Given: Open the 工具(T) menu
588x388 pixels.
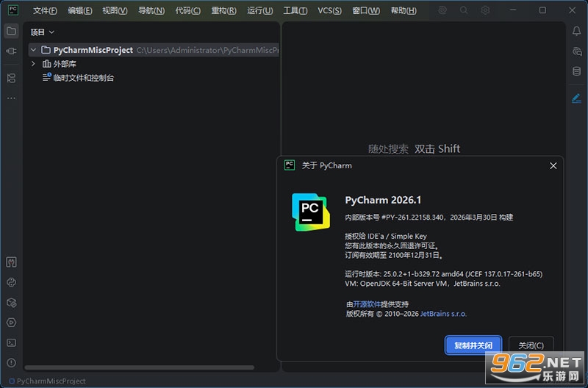Looking at the screenshot, I should coord(295,10).
